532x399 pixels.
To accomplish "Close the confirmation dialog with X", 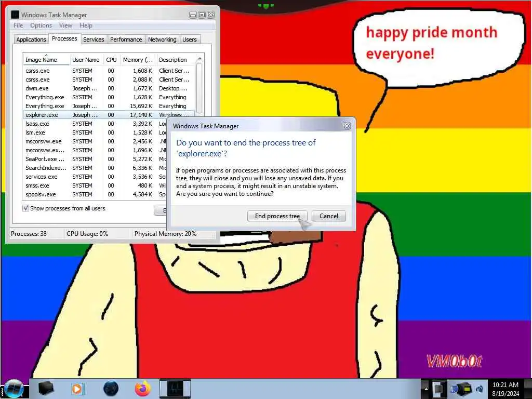I will (x=347, y=126).
